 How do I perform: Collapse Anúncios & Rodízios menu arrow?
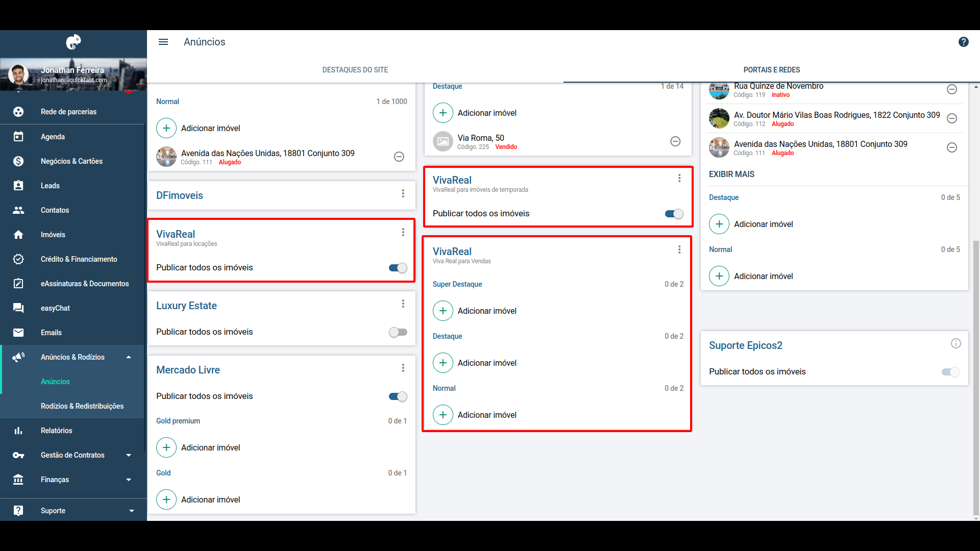pyautogui.click(x=129, y=357)
